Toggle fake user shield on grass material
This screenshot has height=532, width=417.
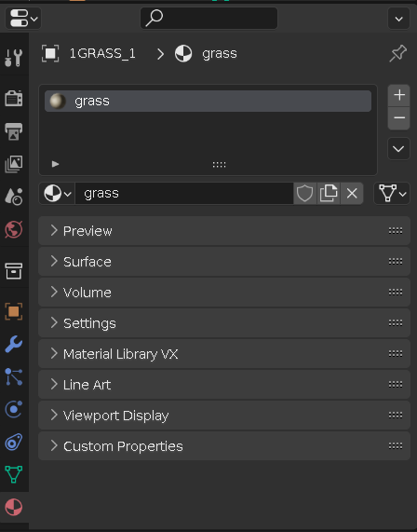(x=304, y=194)
